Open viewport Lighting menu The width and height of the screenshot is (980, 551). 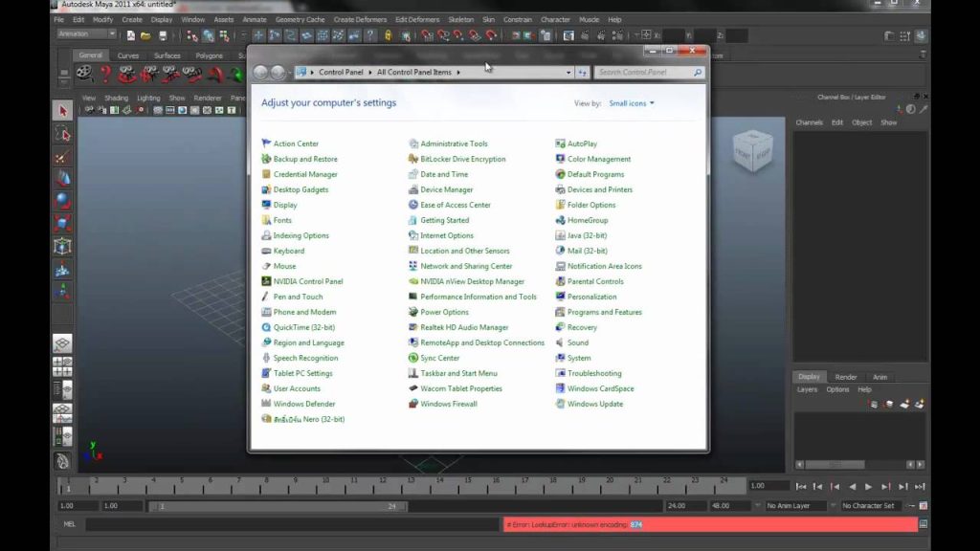[148, 99]
